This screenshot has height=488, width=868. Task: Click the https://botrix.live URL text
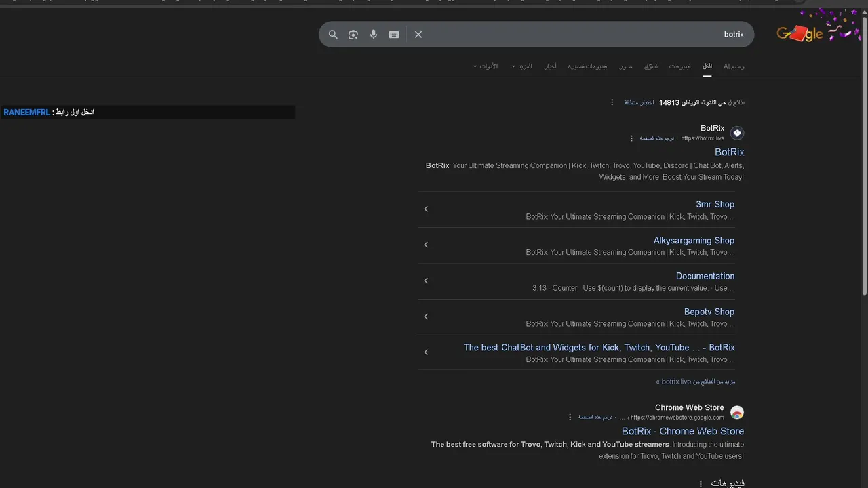(703, 138)
